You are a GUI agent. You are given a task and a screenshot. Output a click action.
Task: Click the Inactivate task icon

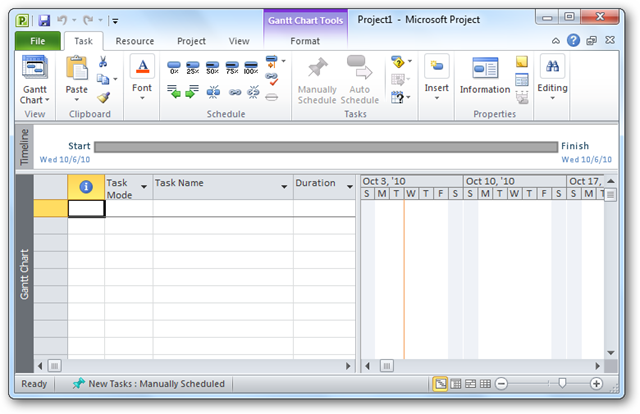click(272, 97)
